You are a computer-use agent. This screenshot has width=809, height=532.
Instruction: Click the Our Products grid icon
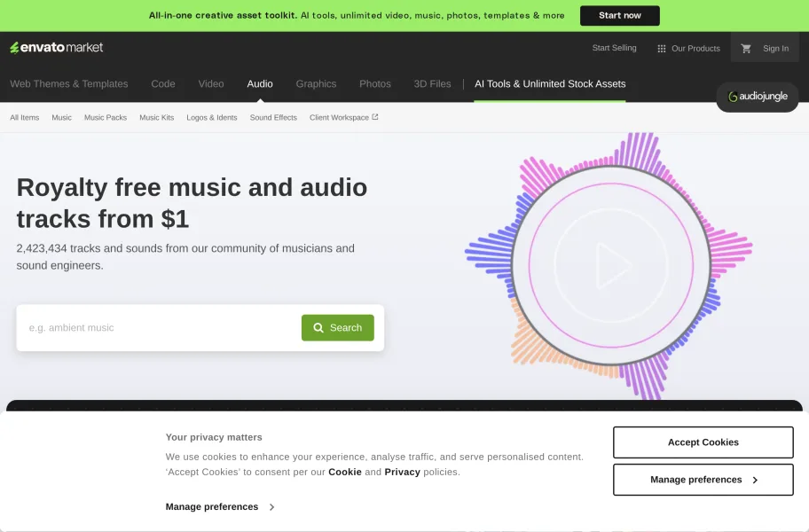662,49
